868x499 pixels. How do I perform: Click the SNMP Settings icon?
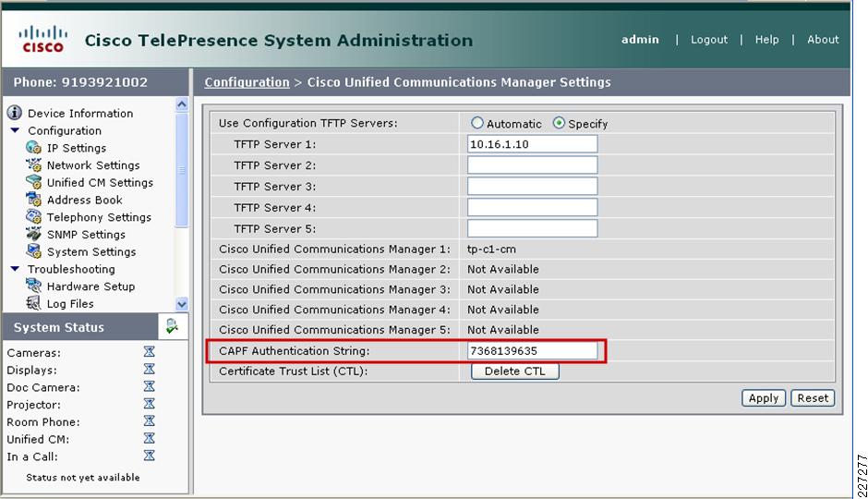[33, 235]
